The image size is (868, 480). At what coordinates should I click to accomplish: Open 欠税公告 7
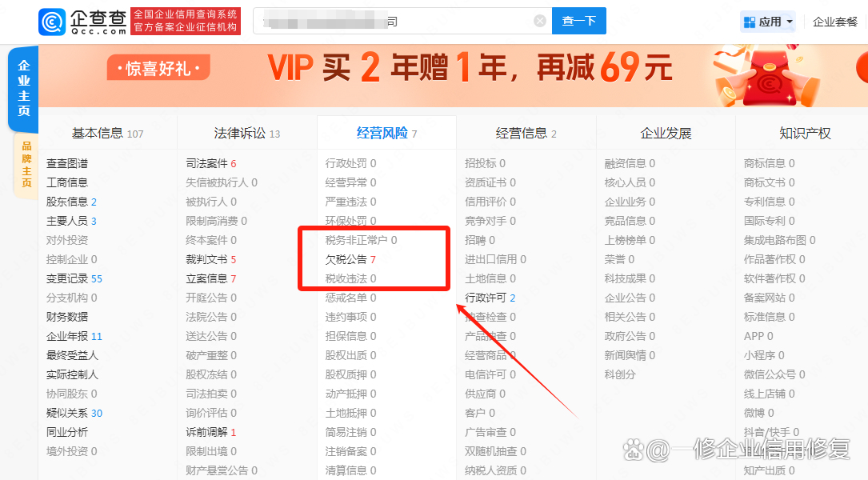tap(350, 259)
